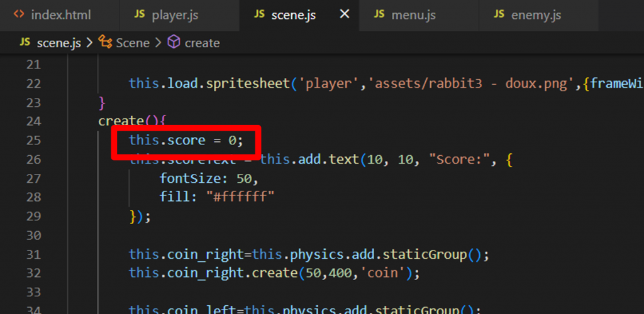
Task: Click the JS icon on player.js tab
Action: point(140,14)
